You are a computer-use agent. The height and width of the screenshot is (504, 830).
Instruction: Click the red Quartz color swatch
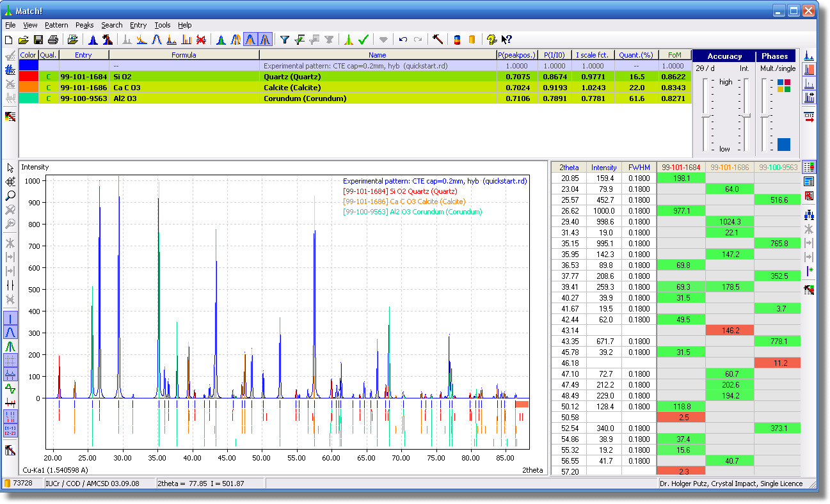(x=29, y=77)
